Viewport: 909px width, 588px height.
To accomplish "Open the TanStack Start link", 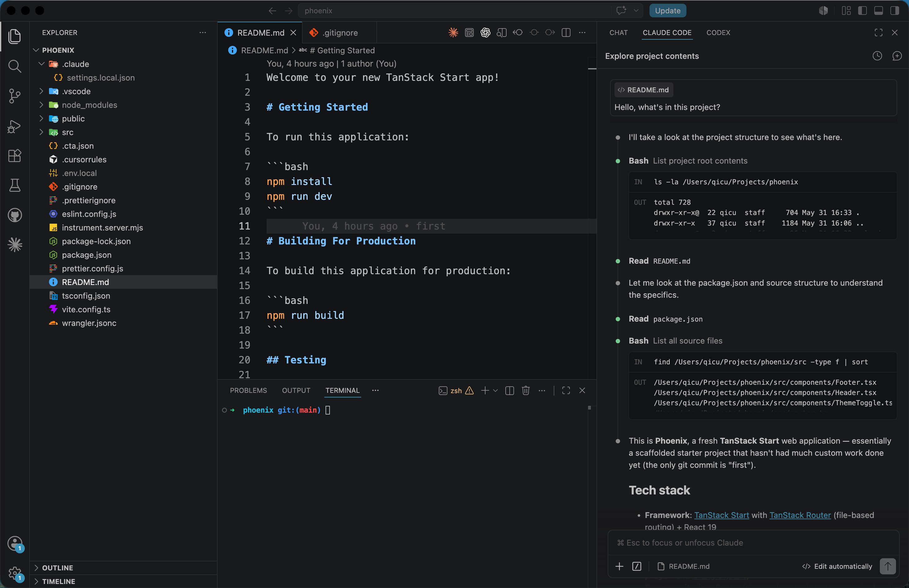I will [721, 515].
